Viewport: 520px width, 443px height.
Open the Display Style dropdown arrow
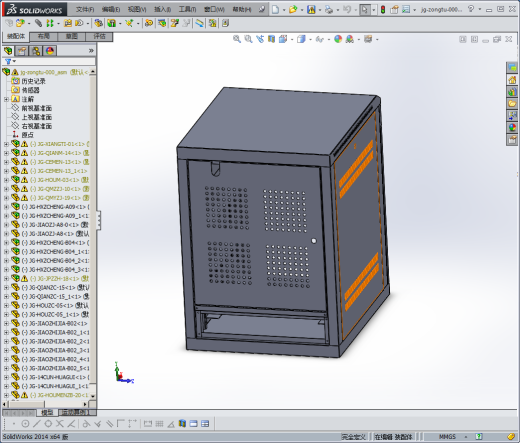(x=311, y=40)
